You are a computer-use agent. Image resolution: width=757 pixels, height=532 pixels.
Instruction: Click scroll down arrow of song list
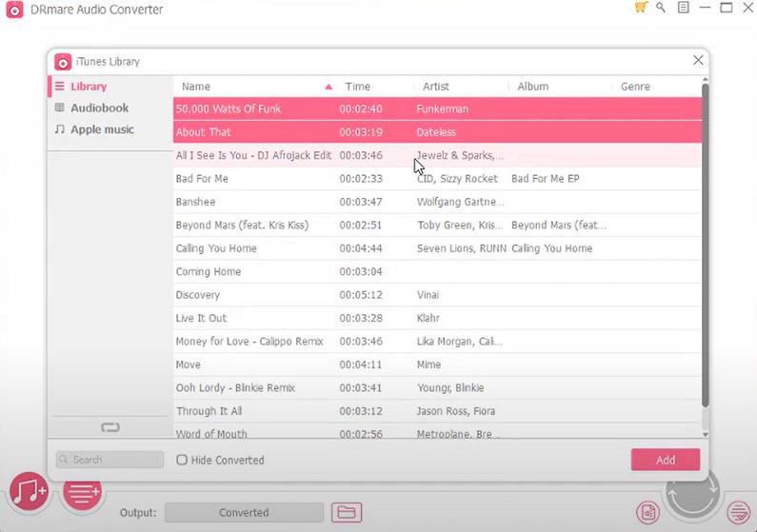click(x=705, y=434)
